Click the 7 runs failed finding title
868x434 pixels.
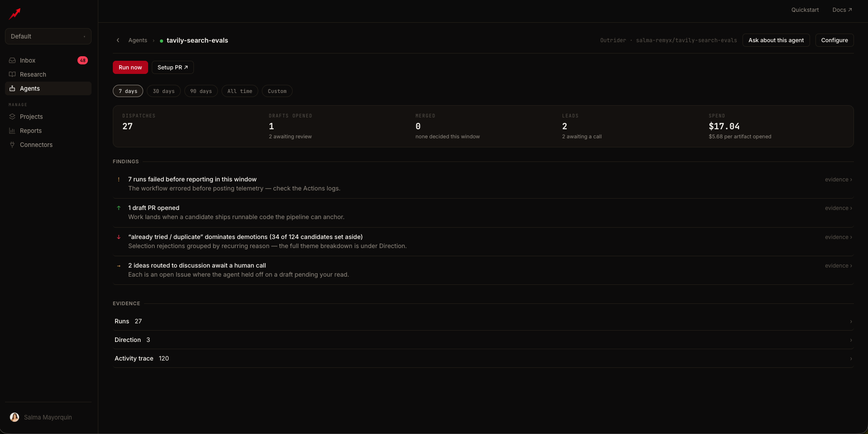192,180
